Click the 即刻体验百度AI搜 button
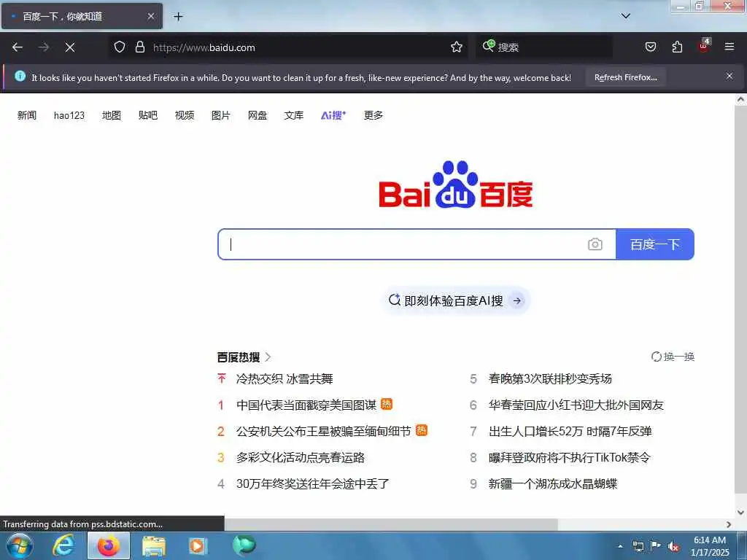747x560 pixels. click(456, 300)
